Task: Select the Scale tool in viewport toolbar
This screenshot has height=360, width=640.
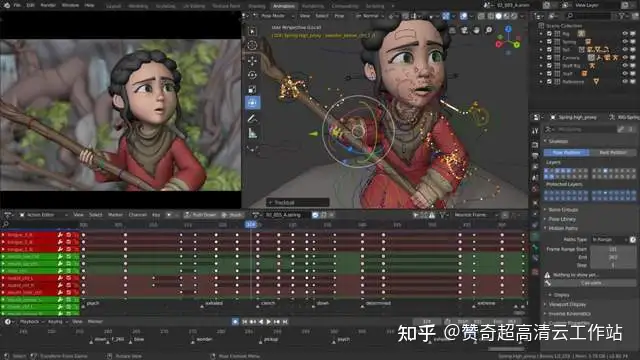Action: (x=252, y=89)
